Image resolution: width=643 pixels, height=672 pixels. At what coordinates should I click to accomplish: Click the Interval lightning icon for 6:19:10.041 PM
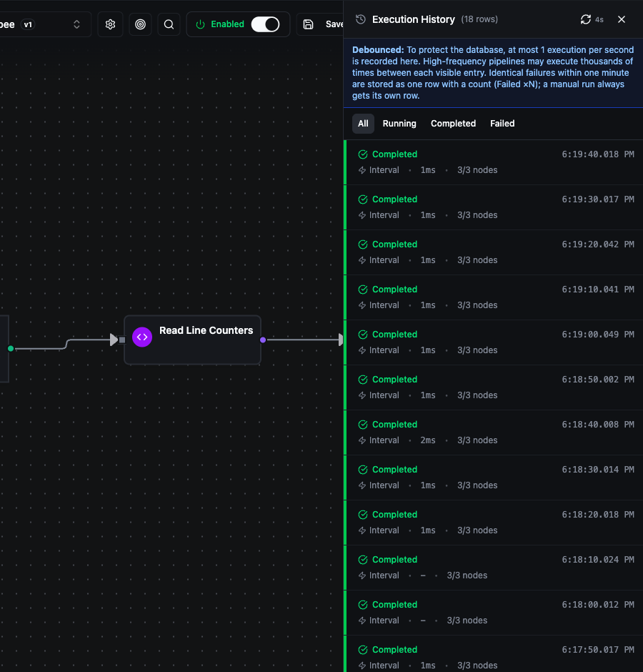point(362,305)
